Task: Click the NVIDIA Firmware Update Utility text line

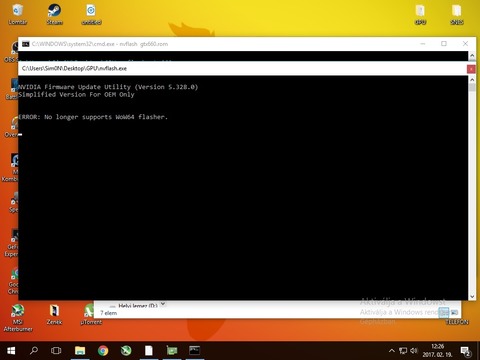Action: pos(108,87)
